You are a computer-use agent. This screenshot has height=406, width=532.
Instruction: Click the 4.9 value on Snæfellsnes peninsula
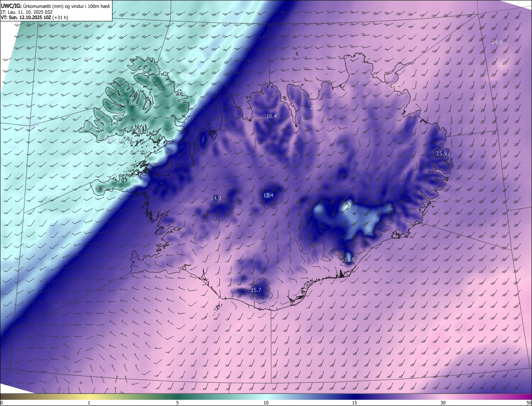[x=100, y=189]
